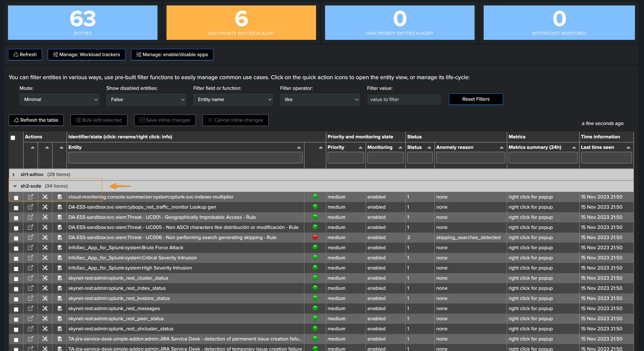Open entity view icon for Brute Force Attack row
Image resolution: width=644 pixels, height=351 pixels.
[31, 248]
